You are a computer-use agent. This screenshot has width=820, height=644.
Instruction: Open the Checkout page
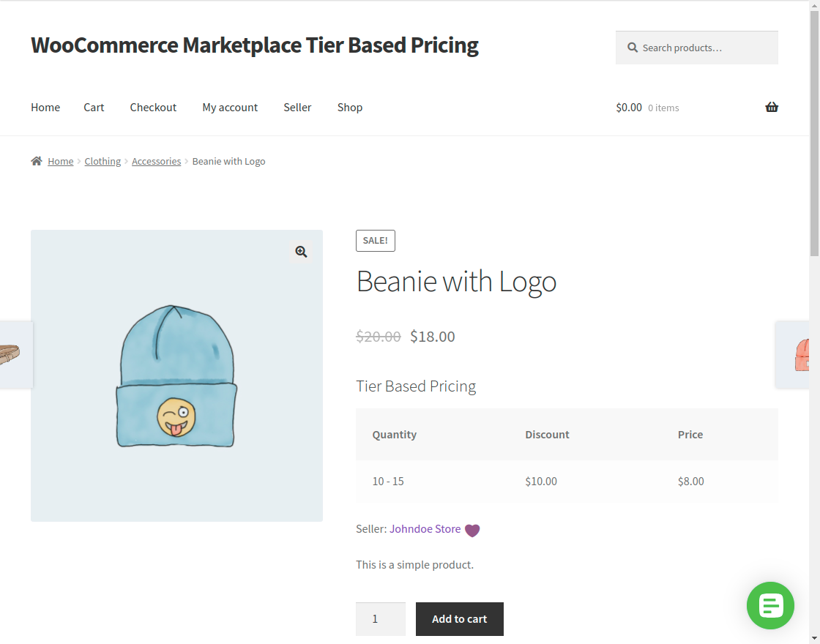click(x=152, y=107)
